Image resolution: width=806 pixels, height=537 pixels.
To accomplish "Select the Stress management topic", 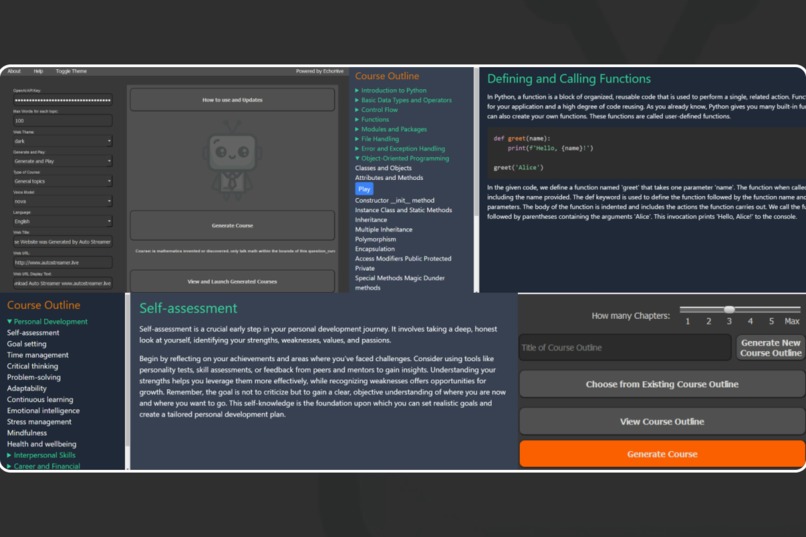I will point(39,422).
